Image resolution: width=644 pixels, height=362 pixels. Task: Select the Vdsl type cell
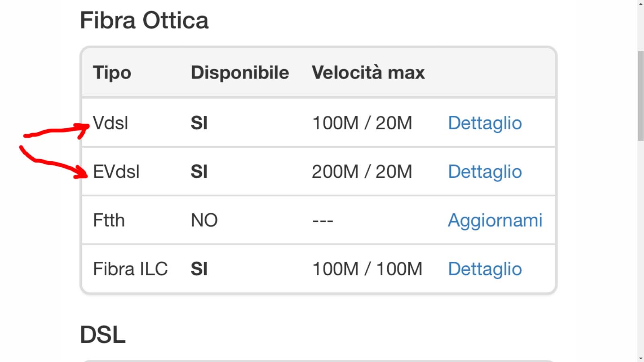(110, 123)
